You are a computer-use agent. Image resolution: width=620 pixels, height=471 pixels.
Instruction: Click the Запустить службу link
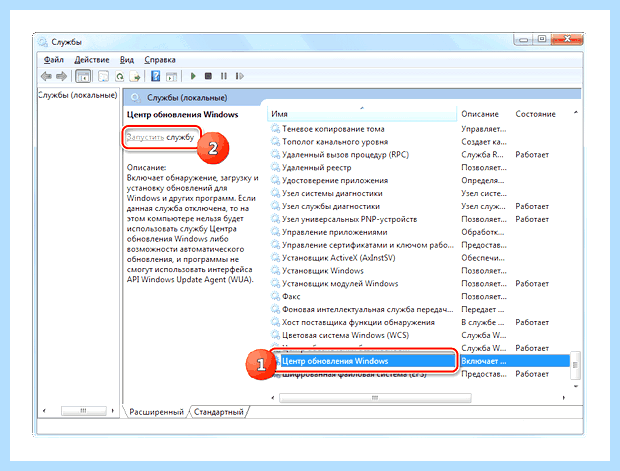(160, 137)
